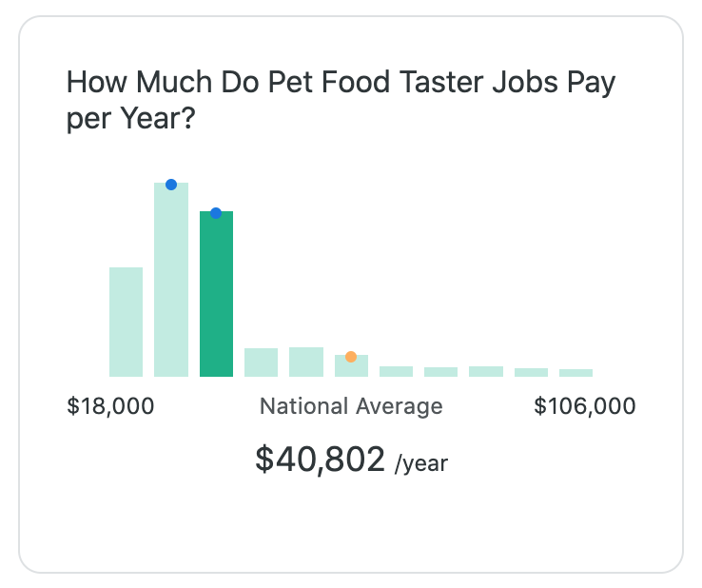Click the orange national average dot
This screenshot has width=702, height=588.
[x=351, y=357]
